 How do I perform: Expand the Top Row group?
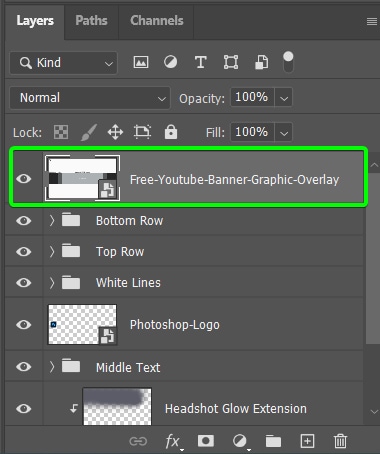[x=52, y=251]
